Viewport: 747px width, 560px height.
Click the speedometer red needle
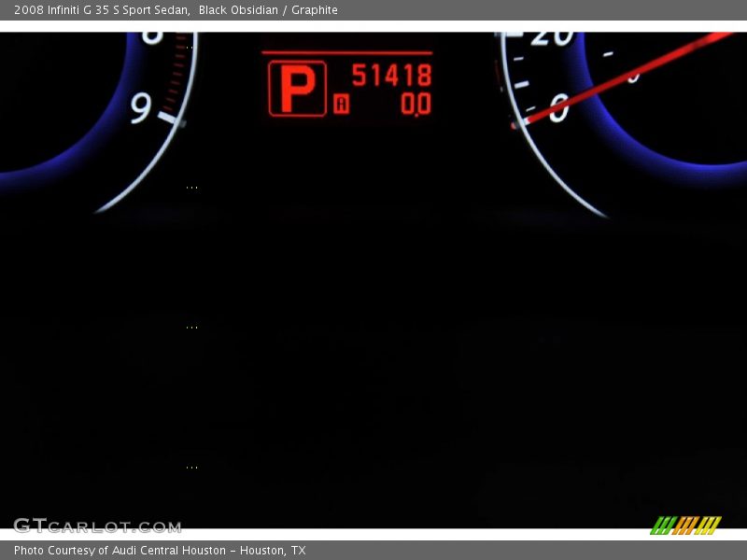[x=624, y=77]
